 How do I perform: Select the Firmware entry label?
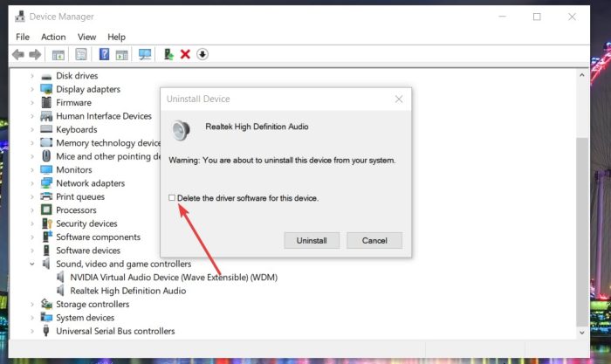(x=73, y=102)
